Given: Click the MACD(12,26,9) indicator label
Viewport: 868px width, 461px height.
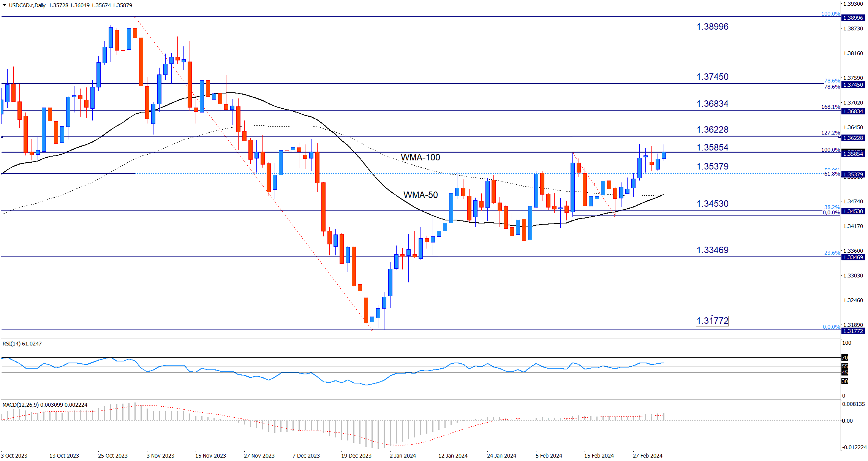Looking at the screenshot, I should click(45, 405).
